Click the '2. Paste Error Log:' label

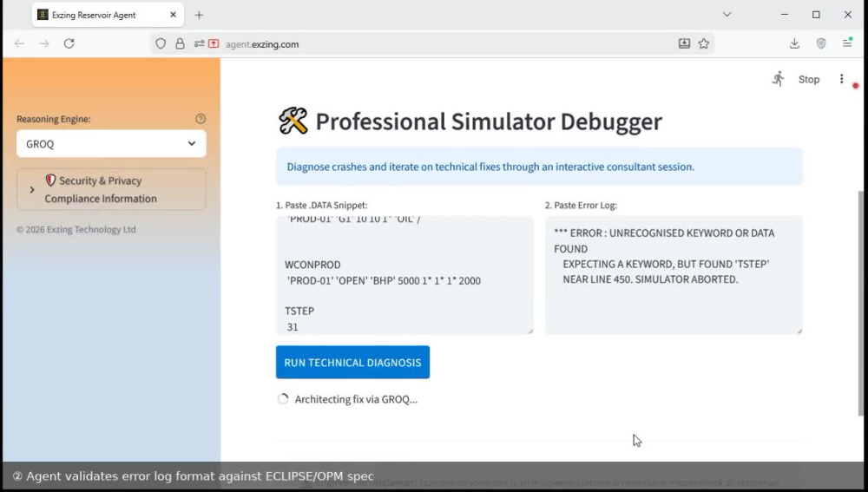(581, 206)
